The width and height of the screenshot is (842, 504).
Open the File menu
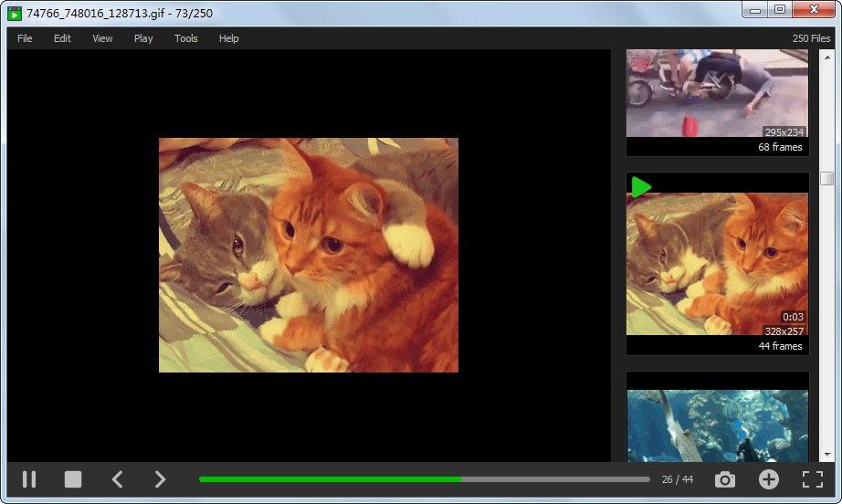(25, 38)
